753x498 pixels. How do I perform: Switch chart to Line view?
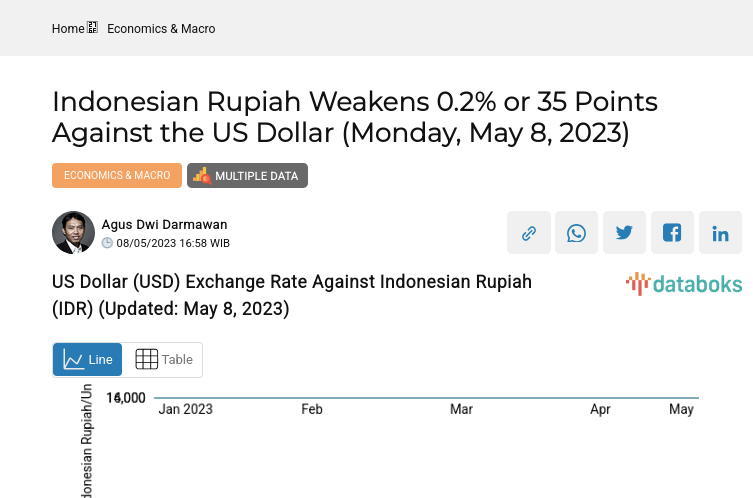[88, 360]
